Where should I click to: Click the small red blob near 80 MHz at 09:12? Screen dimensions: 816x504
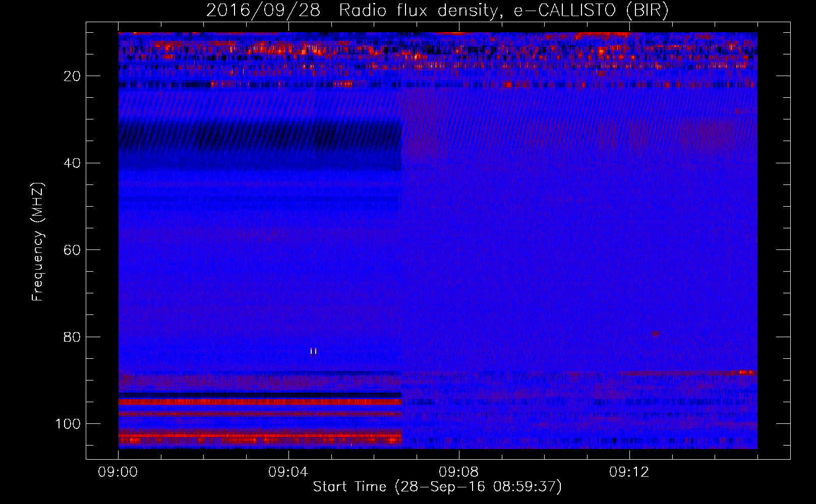point(656,333)
